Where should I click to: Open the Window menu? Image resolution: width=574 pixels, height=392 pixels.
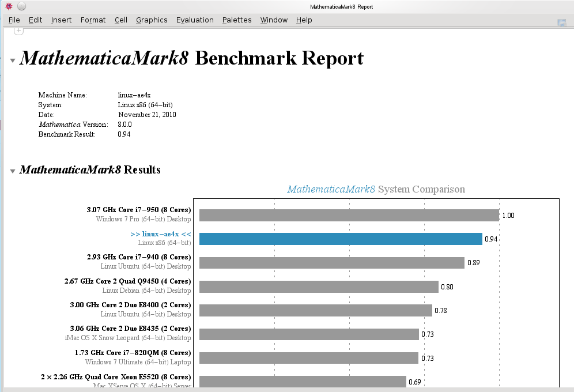click(x=274, y=20)
